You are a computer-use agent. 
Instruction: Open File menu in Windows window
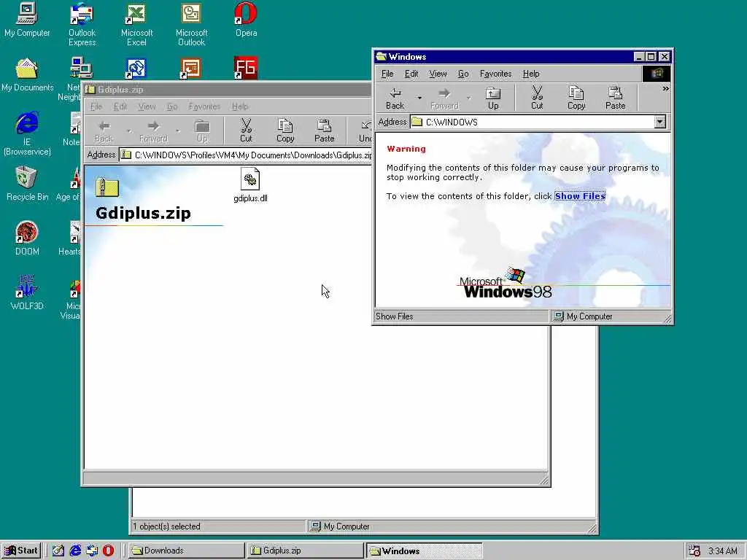click(x=387, y=74)
